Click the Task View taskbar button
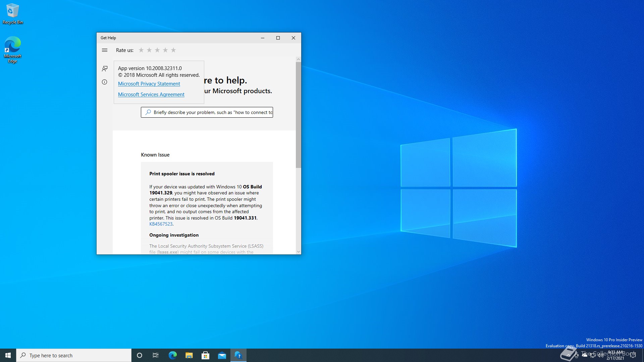 tap(156, 355)
